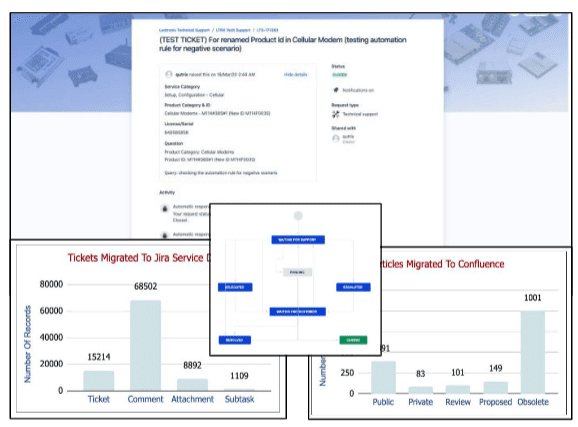Select the Pending workflow status
Viewport: 578px width, 427px height.
[x=297, y=272]
